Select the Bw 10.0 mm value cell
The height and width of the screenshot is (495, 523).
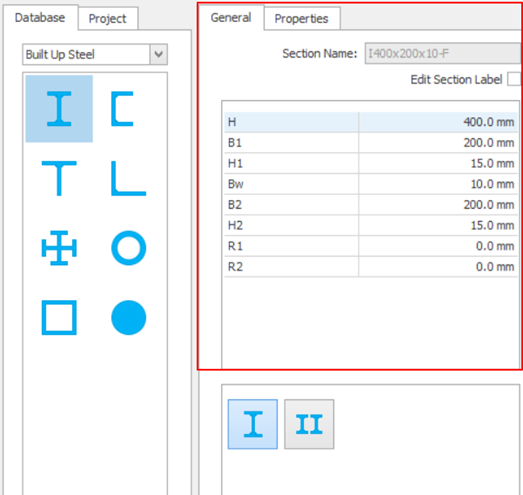tap(438, 184)
